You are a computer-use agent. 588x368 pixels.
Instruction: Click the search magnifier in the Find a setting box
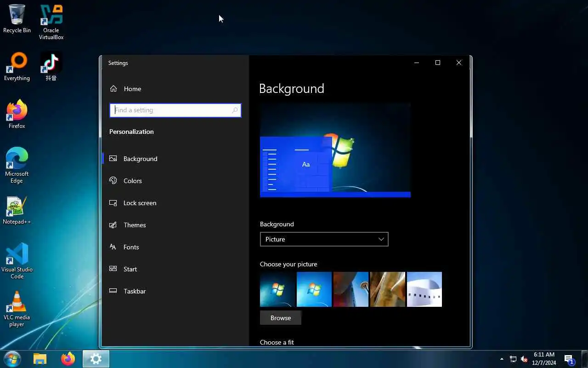pos(235,110)
